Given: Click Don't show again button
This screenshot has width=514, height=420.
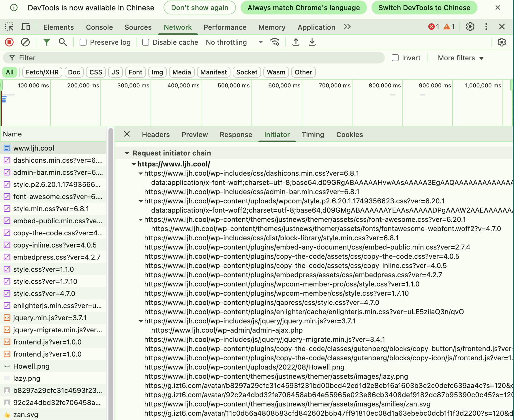Looking at the screenshot, I should [x=200, y=8].
